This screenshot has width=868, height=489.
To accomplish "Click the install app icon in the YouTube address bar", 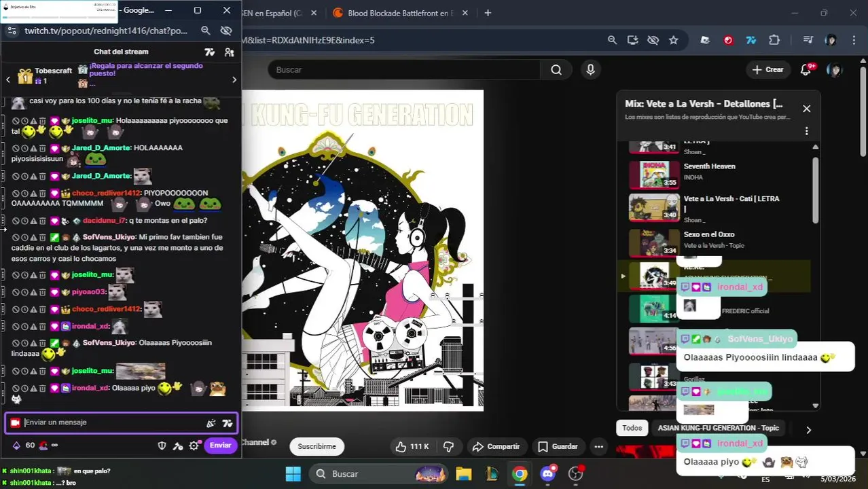I will coord(632,40).
